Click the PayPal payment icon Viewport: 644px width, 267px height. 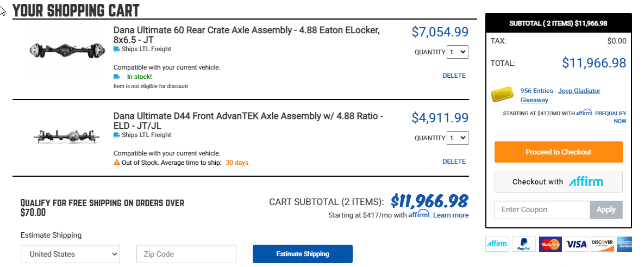[524, 244]
